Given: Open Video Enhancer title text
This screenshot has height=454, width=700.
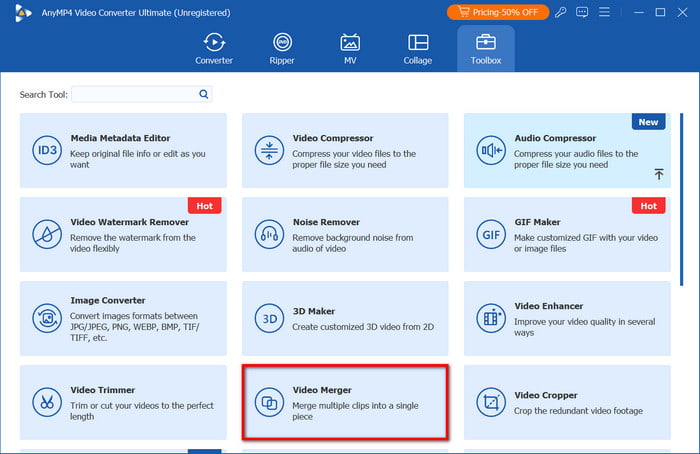Looking at the screenshot, I should [x=549, y=306].
